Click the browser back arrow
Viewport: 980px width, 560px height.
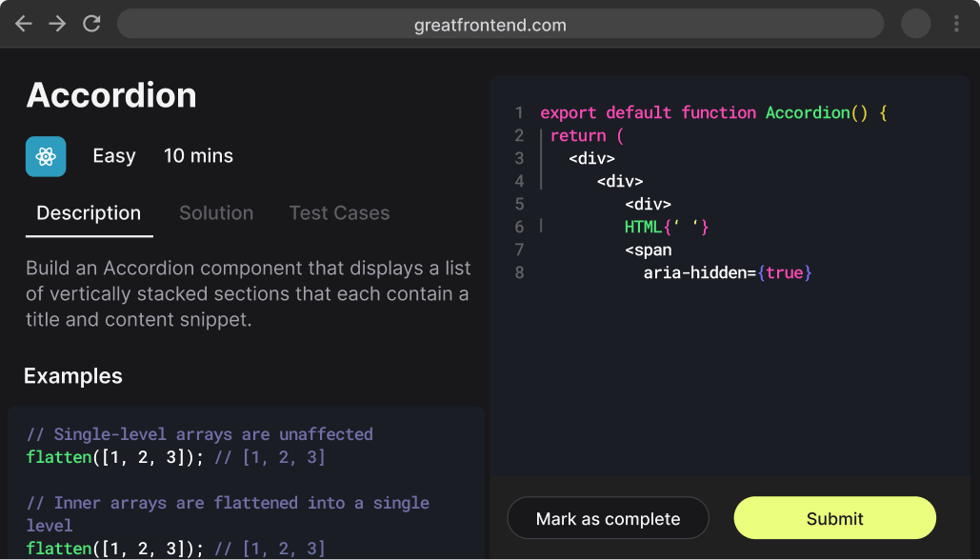pyautogui.click(x=24, y=25)
